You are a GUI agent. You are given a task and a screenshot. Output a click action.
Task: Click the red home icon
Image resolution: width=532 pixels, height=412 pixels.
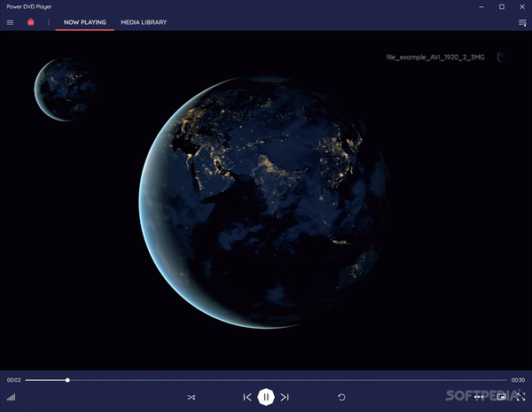point(31,22)
